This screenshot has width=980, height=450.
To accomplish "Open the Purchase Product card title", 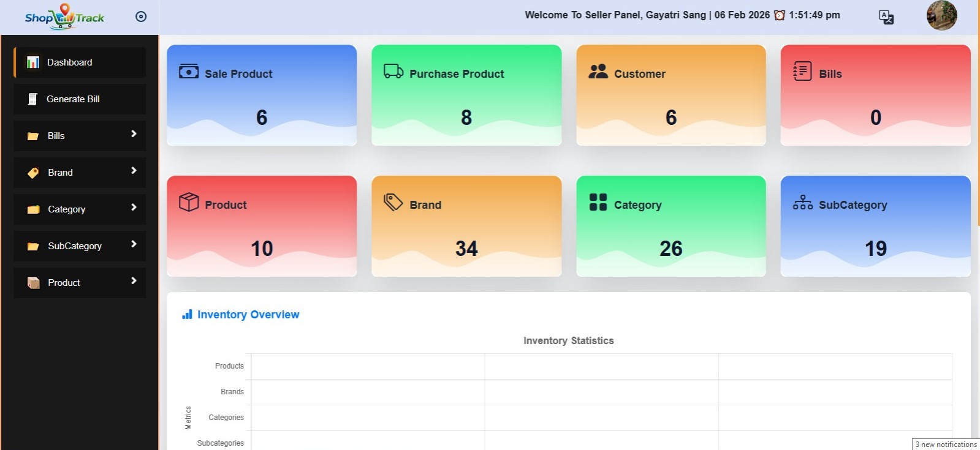I will [x=457, y=74].
